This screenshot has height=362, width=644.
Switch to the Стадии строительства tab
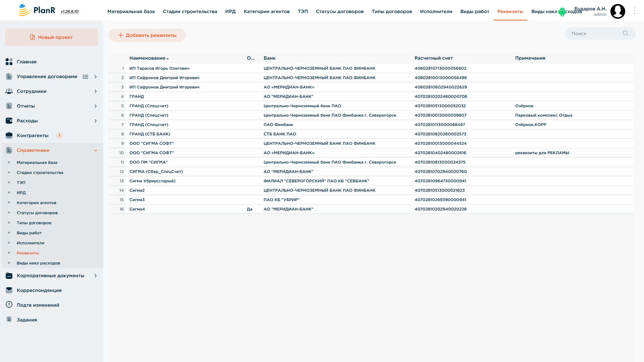click(190, 11)
